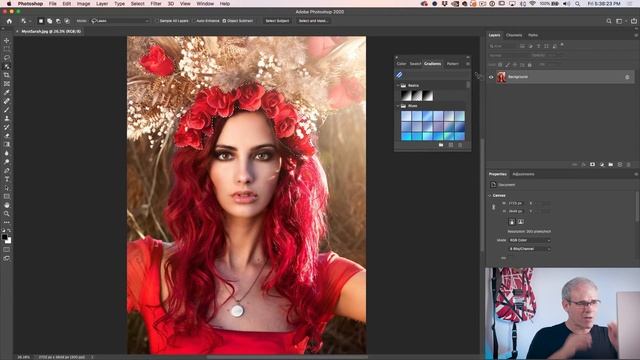640x360 pixels.
Task: Collapse the Canvas section
Action: click(490, 196)
